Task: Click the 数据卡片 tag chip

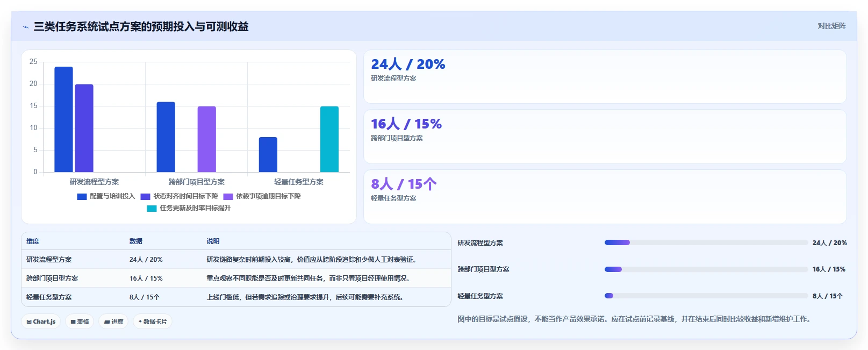Action: 153,322
